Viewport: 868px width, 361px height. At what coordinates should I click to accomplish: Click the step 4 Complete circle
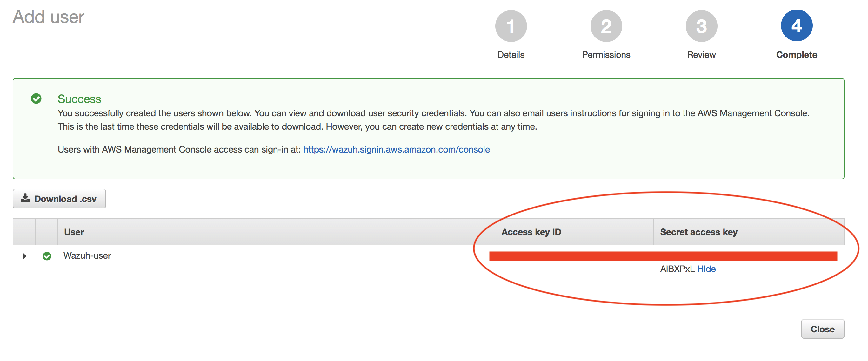coord(796,26)
